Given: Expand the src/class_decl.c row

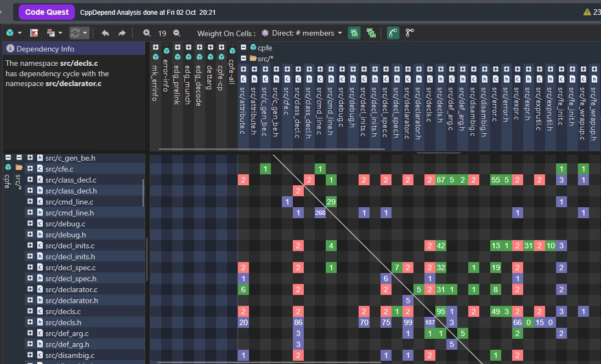Looking at the screenshot, I should [x=30, y=179].
